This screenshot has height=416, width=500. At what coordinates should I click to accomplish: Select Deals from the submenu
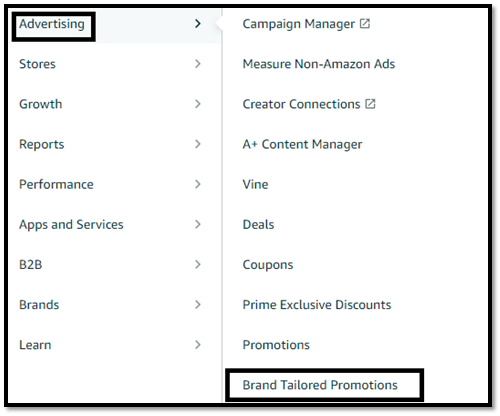tap(258, 224)
